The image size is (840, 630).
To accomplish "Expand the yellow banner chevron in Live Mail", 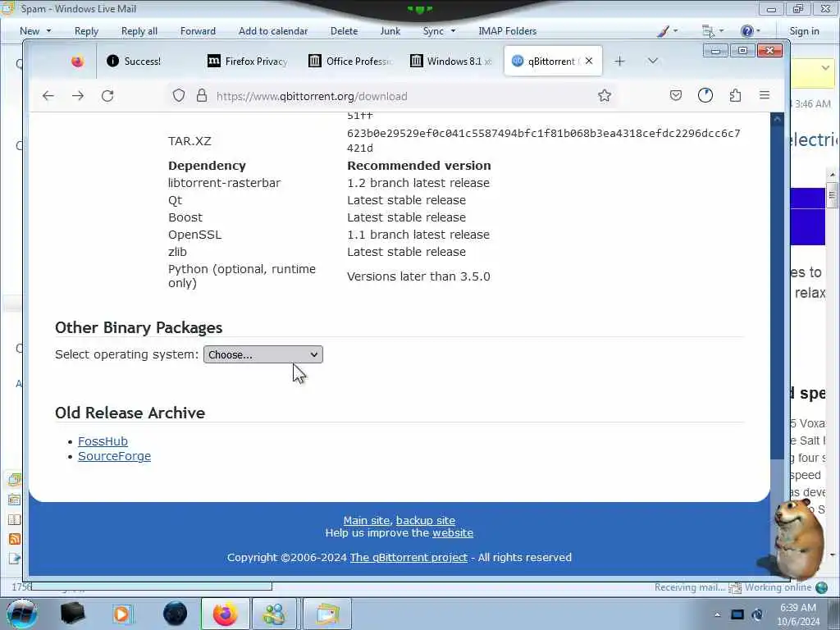I will tap(825, 68).
